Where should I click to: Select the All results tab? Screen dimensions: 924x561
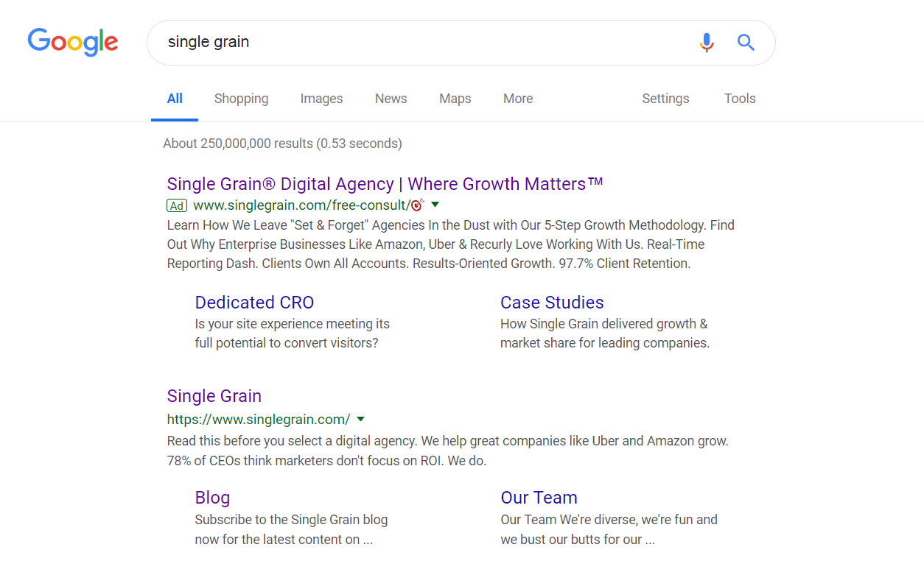175,99
